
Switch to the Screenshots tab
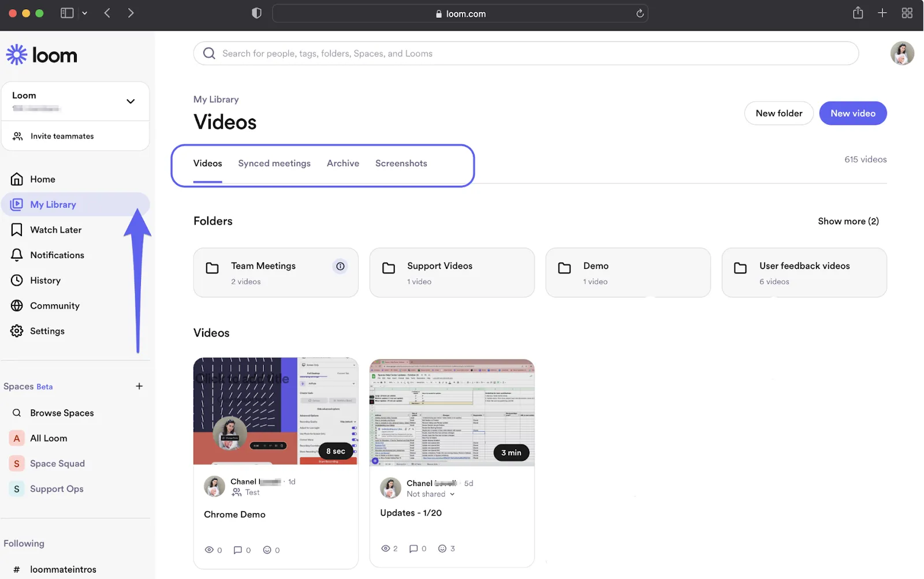(401, 163)
